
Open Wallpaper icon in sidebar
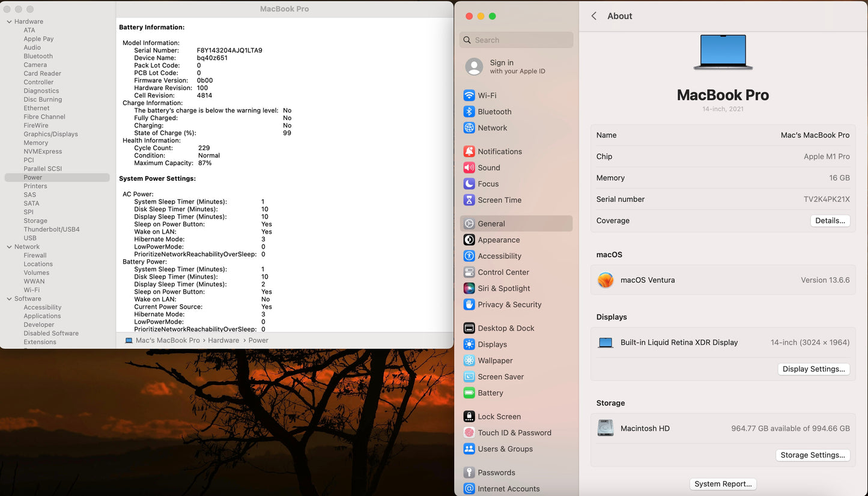[469, 360]
